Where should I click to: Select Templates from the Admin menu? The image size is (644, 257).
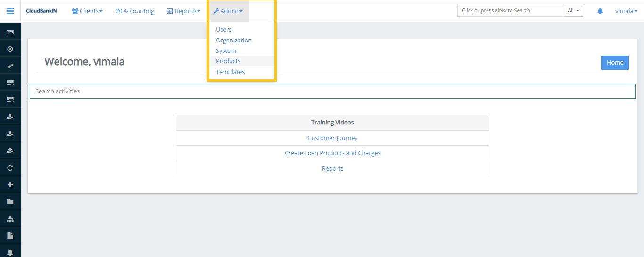coord(230,72)
